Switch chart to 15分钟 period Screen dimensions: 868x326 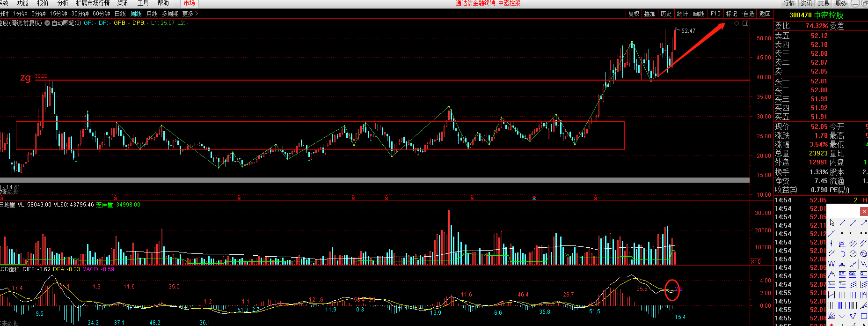pyautogui.click(x=58, y=14)
